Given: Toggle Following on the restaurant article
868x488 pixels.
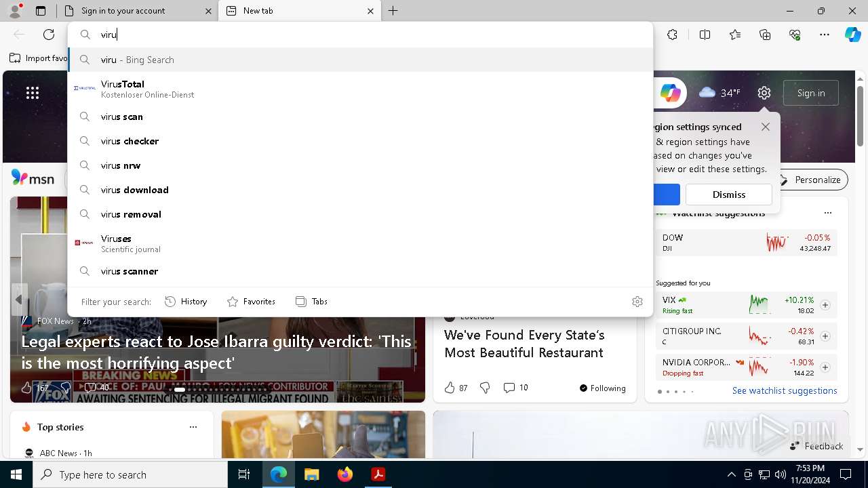Looking at the screenshot, I should point(602,388).
